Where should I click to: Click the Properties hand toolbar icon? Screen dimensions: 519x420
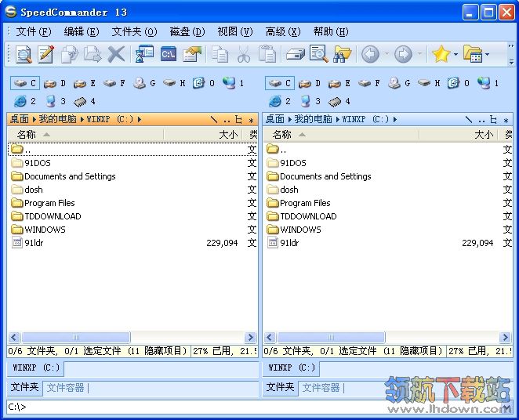192,54
